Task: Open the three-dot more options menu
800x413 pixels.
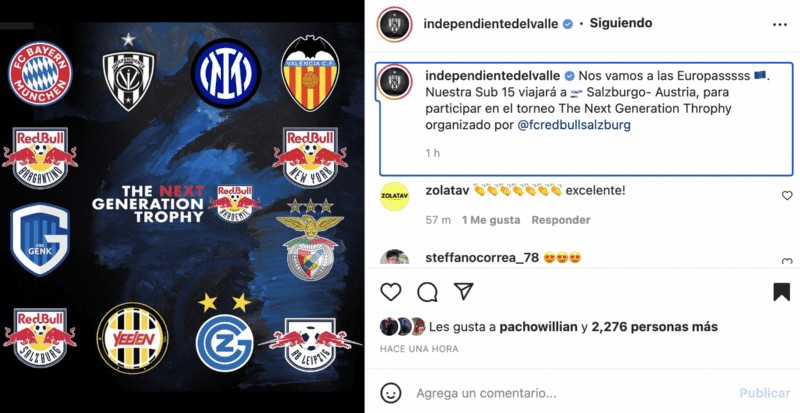Action: 780,24
